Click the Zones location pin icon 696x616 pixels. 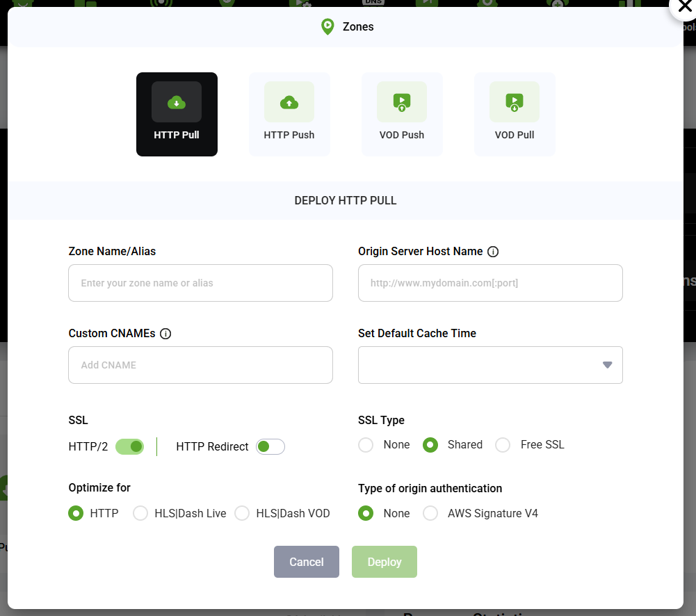tap(327, 26)
